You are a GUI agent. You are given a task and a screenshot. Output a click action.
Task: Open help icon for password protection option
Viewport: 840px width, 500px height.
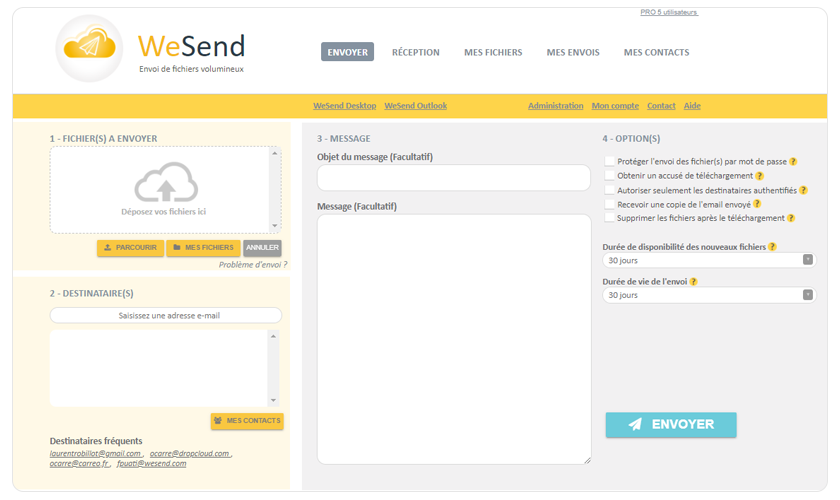pos(793,161)
